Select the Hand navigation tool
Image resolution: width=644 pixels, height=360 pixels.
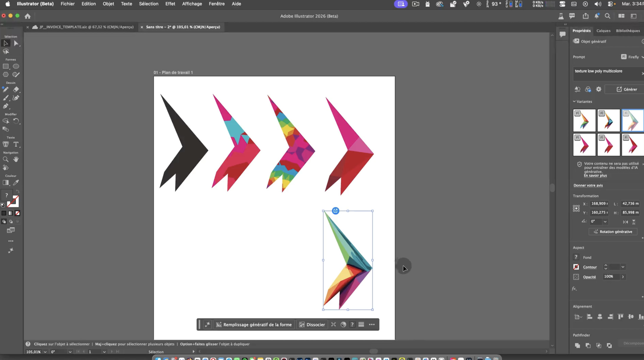click(x=16, y=159)
